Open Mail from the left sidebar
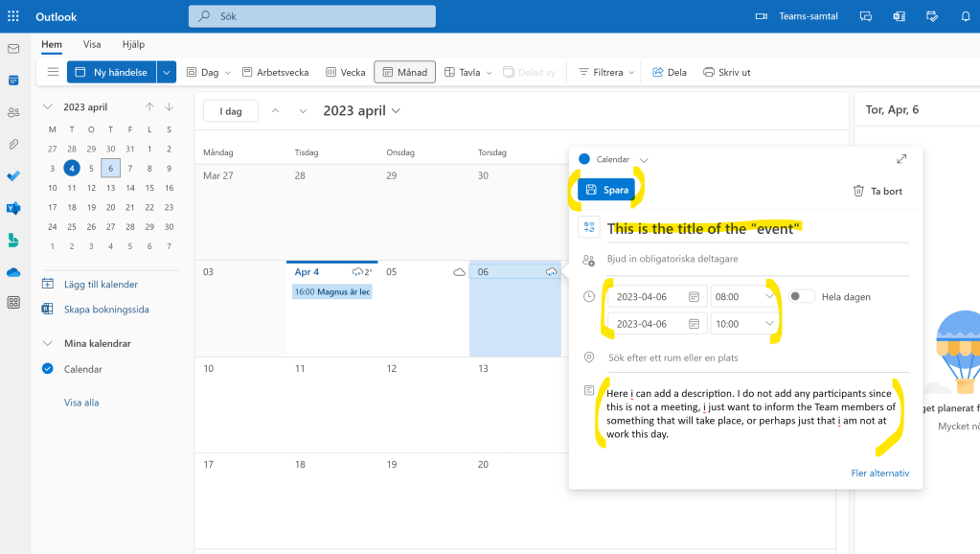 pyautogui.click(x=13, y=49)
